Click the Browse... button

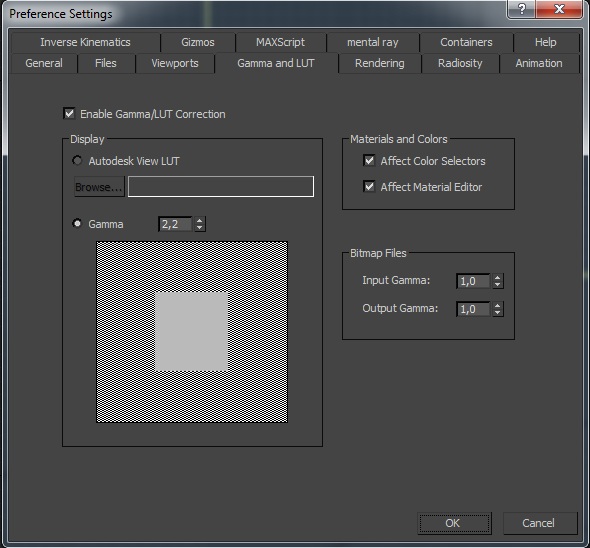pos(99,187)
